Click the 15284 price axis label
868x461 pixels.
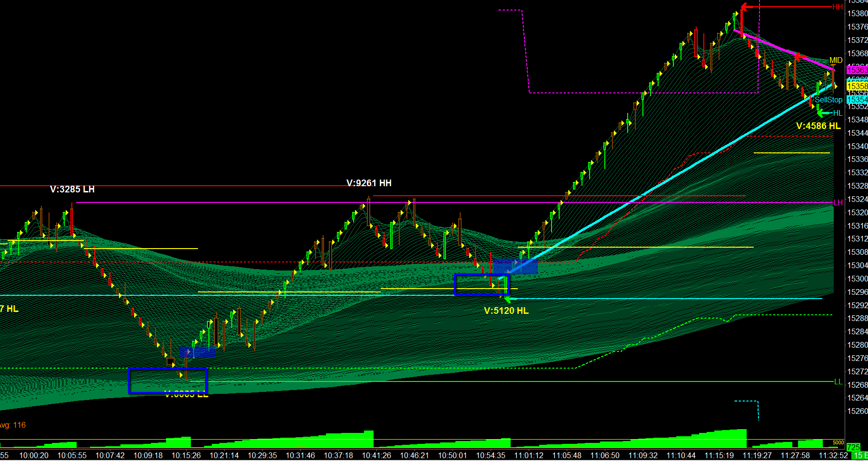[858, 331]
